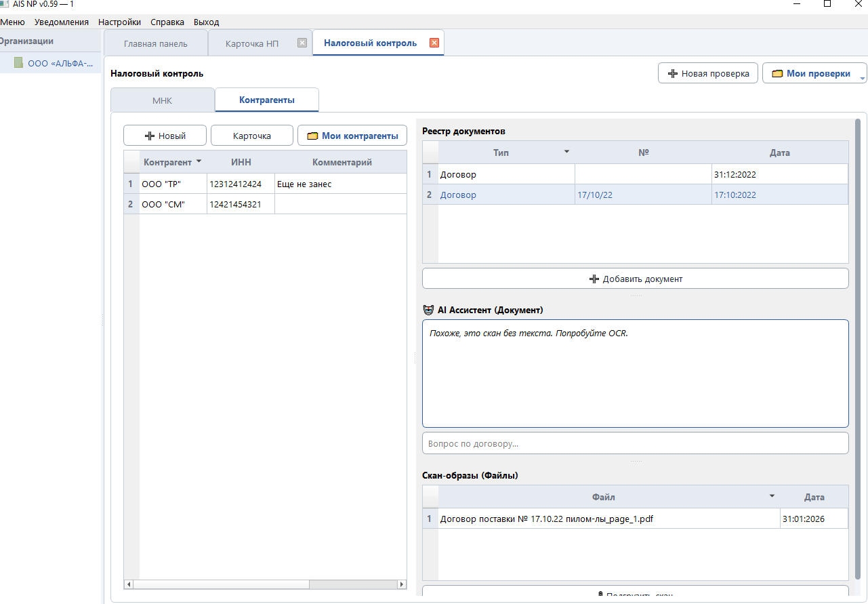Viewport: 868px width, 604px height.
Task: Expand the Тип column sort arrow
Action: (x=567, y=152)
